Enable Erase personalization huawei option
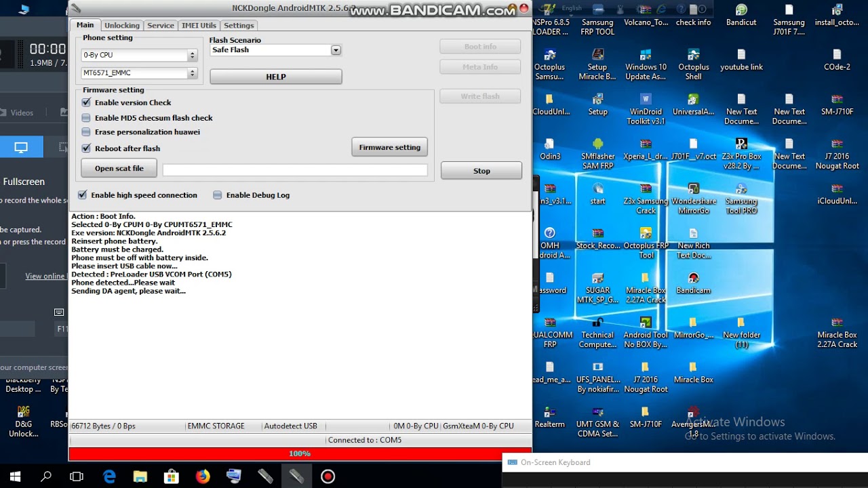The height and width of the screenshot is (488, 868). (x=86, y=132)
